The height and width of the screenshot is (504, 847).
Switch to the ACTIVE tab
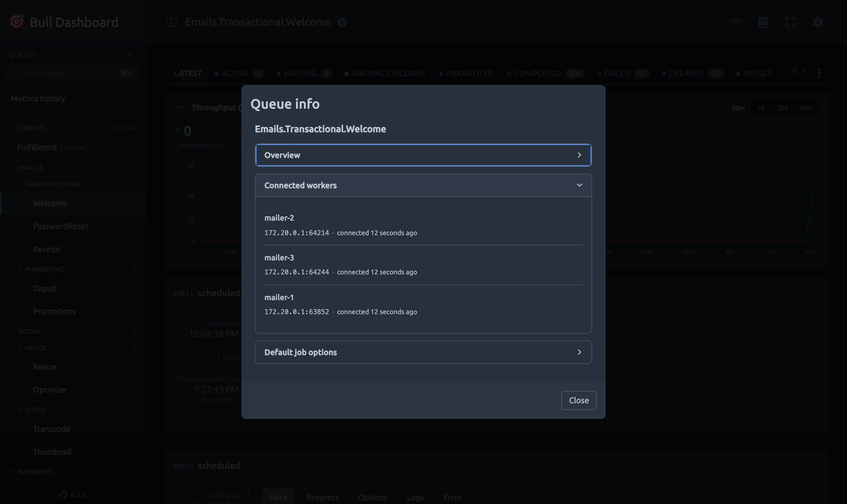coord(239,73)
